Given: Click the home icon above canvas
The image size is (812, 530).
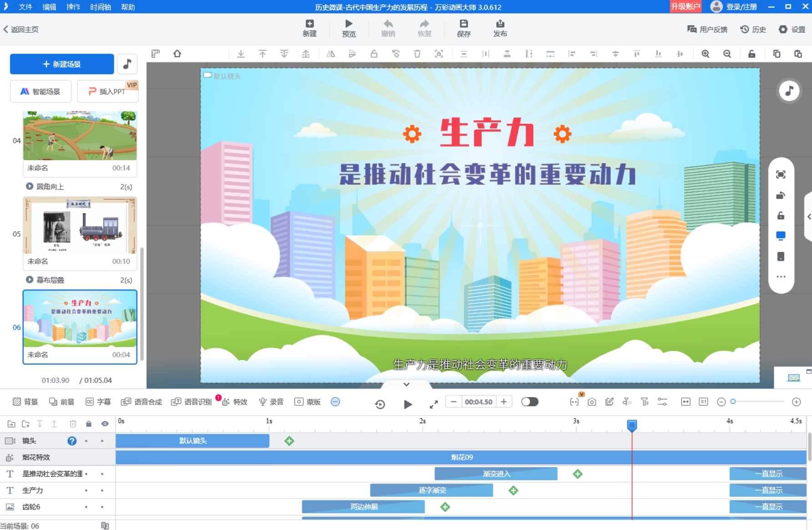Looking at the screenshot, I should (177, 54).
